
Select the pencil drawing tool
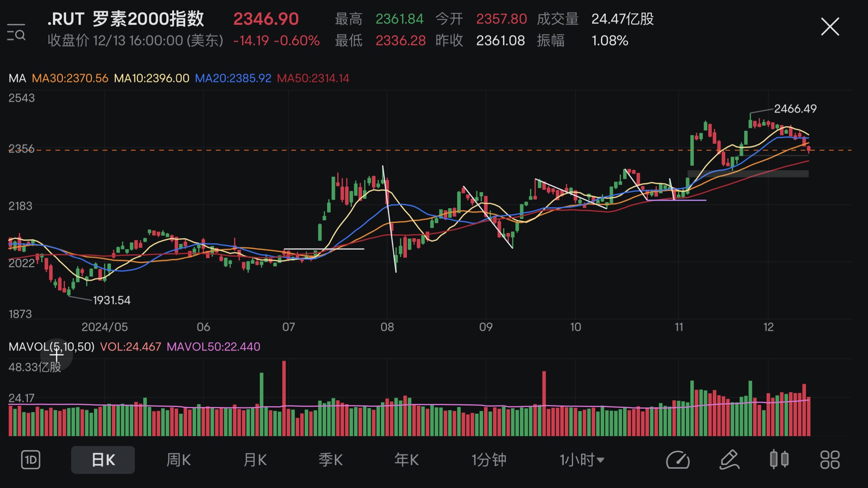[729, 460]
